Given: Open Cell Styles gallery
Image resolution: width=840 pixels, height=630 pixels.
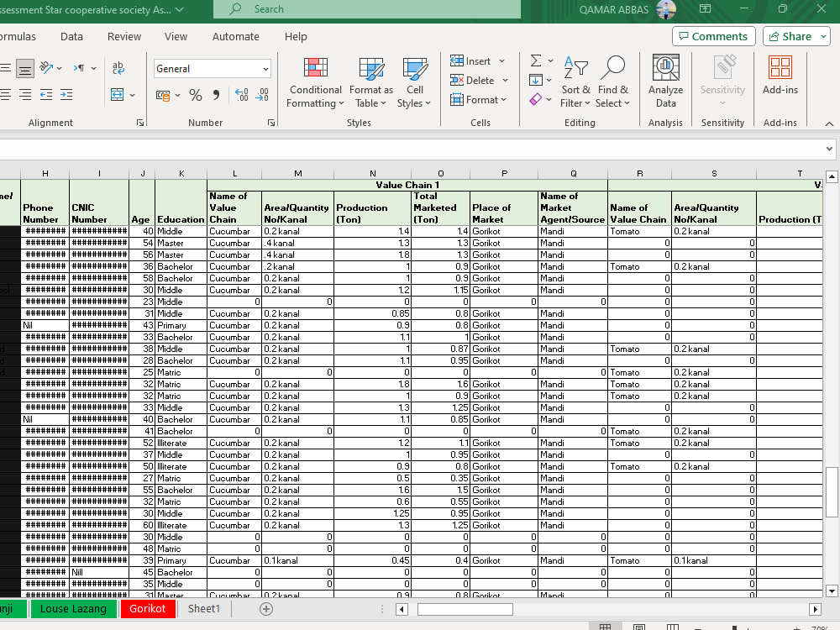Looking at the screenshot, I should [x=414, y=82].
